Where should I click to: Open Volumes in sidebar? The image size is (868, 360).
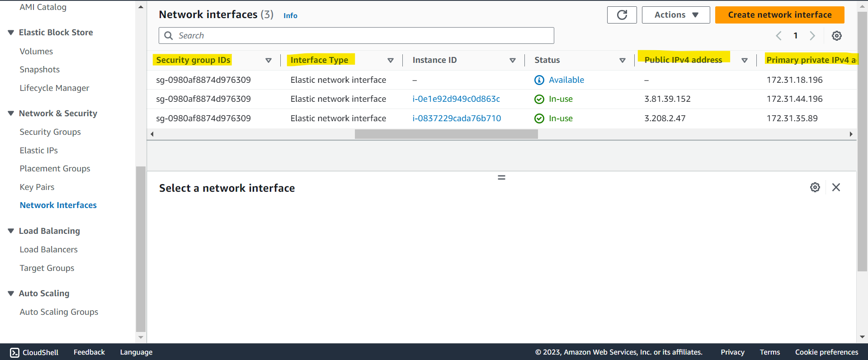coord(36,52)
